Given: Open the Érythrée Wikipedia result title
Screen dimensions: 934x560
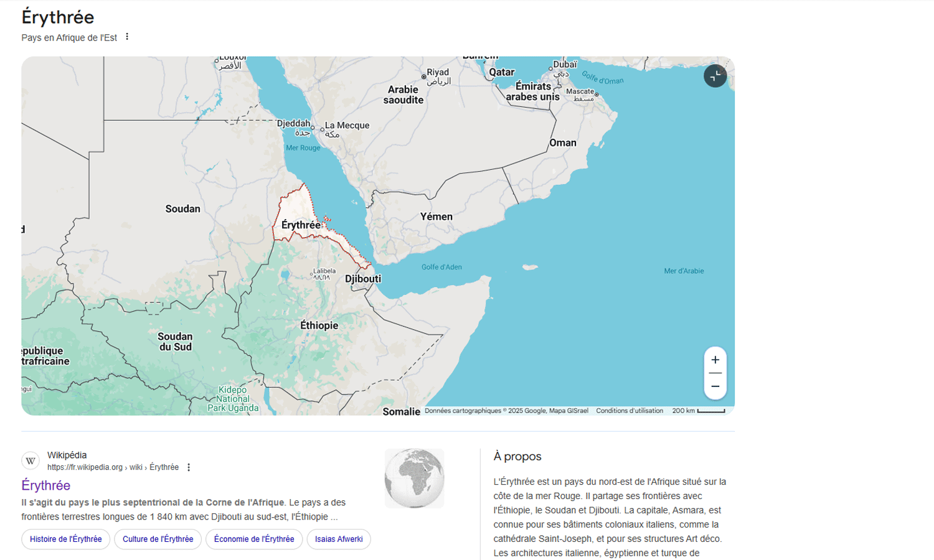Looking at the screenshot, I should pyautogui.click(x=45, y=485).
